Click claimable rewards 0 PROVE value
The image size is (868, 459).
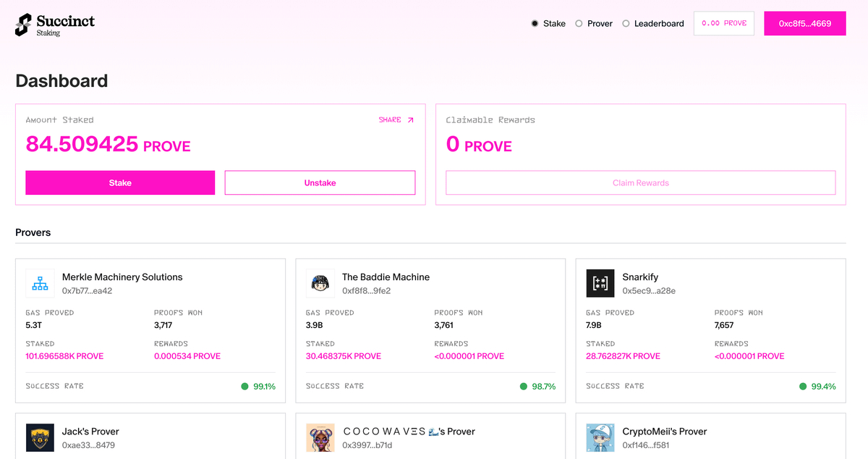(x=479, y=144)
